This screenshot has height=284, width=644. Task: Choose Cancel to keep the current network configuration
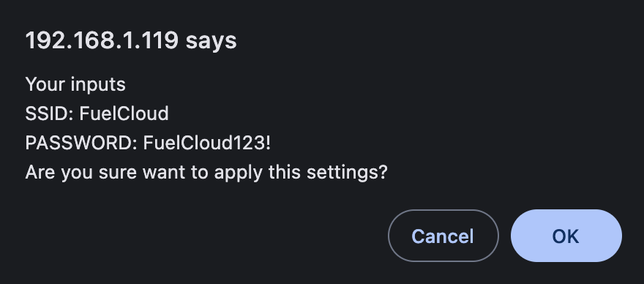(x=443, y=236)
